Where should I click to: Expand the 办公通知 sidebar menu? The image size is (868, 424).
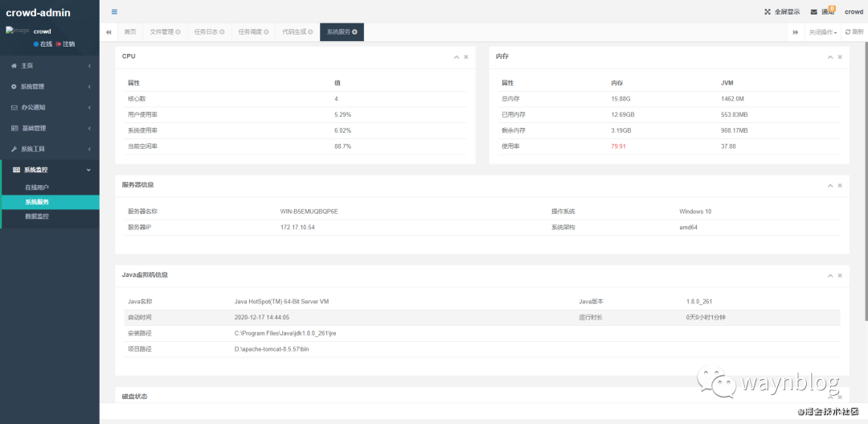click(x=50, y=108)
